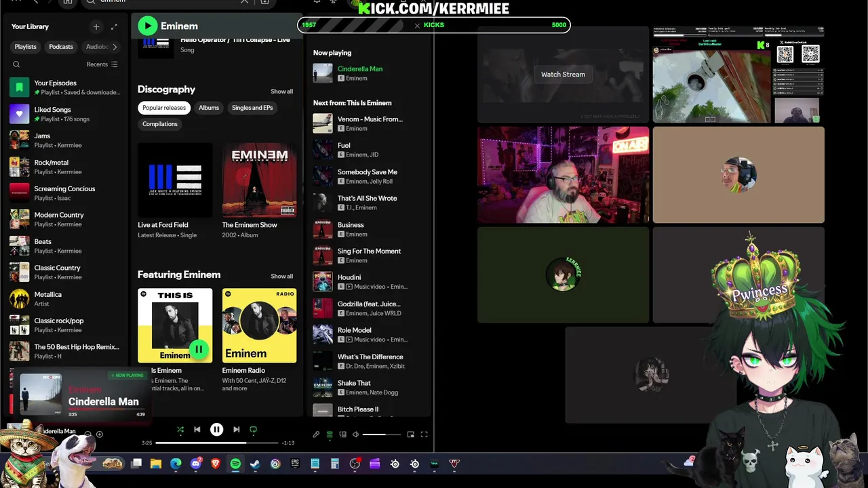Click Show all next to Featuring Eminem
The image size is (868, 488).
tap(282, 277)
